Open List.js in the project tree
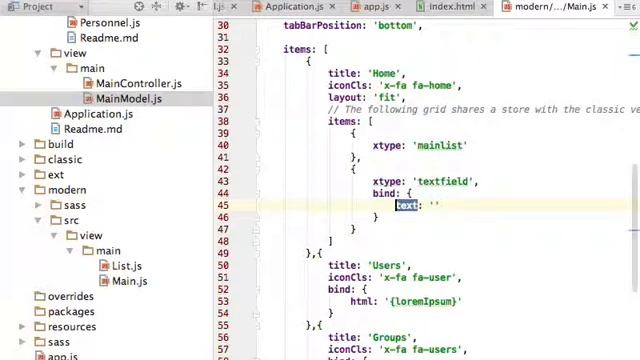Screen dimensions: 640x360 tap(127, 266)
